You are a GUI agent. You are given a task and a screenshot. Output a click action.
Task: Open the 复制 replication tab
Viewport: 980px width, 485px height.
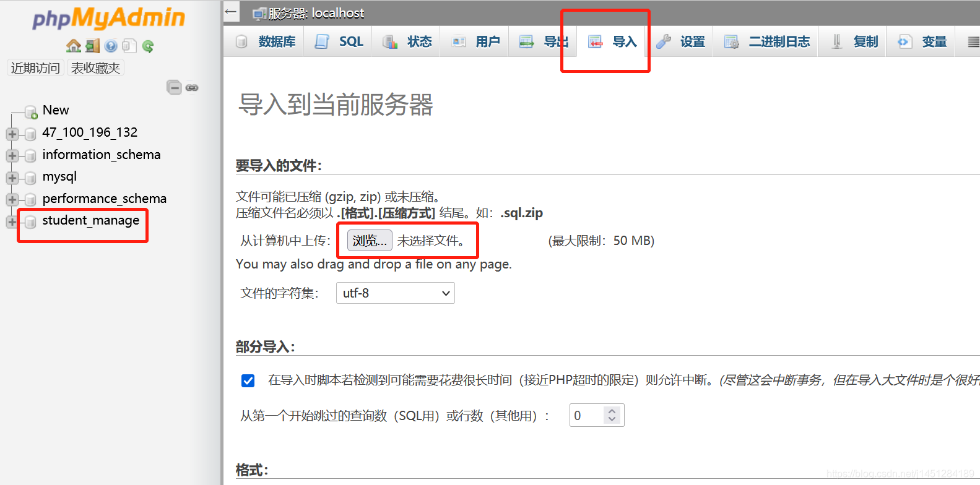(x=852, y=41)
